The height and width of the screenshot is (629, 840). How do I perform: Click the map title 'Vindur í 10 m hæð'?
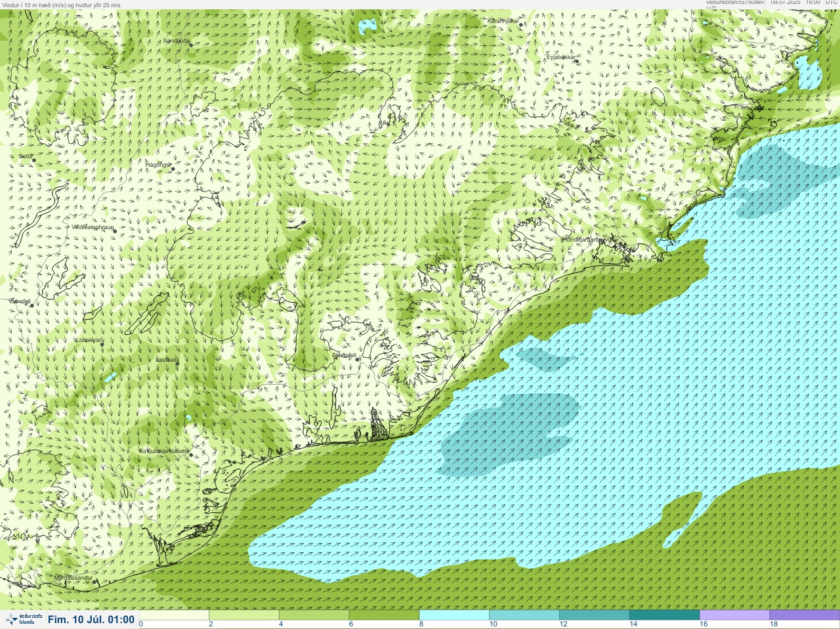[x=28, y=5]
